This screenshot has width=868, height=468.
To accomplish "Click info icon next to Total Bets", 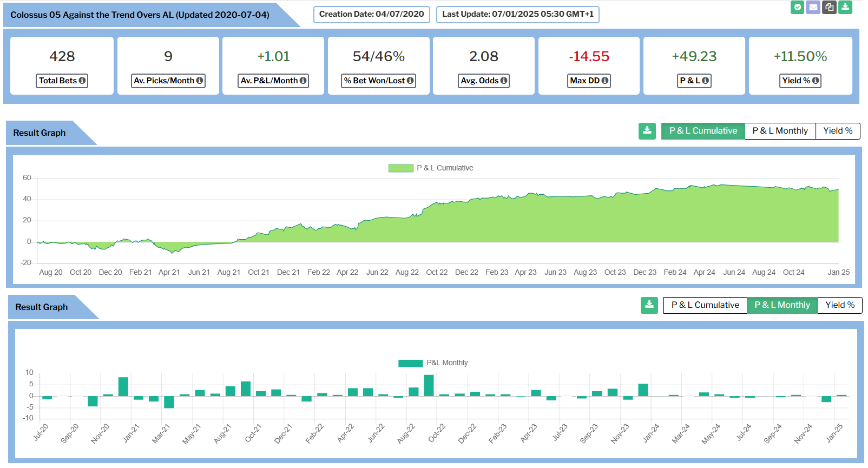I will tap(82, 81).
